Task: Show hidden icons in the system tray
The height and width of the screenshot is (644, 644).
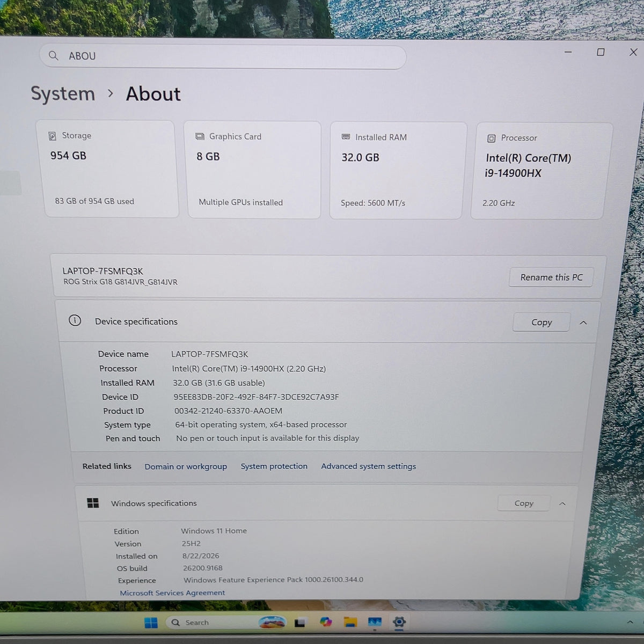Action: (x=630, y=622)
